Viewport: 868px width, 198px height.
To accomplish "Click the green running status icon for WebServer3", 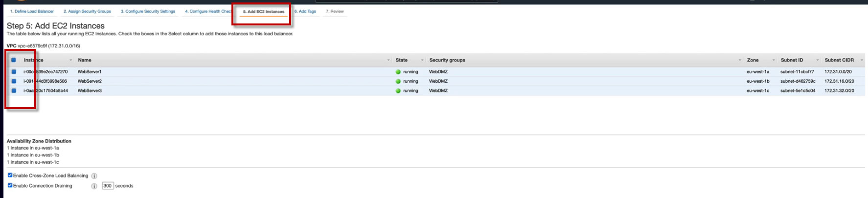I will tap(398, 91).
